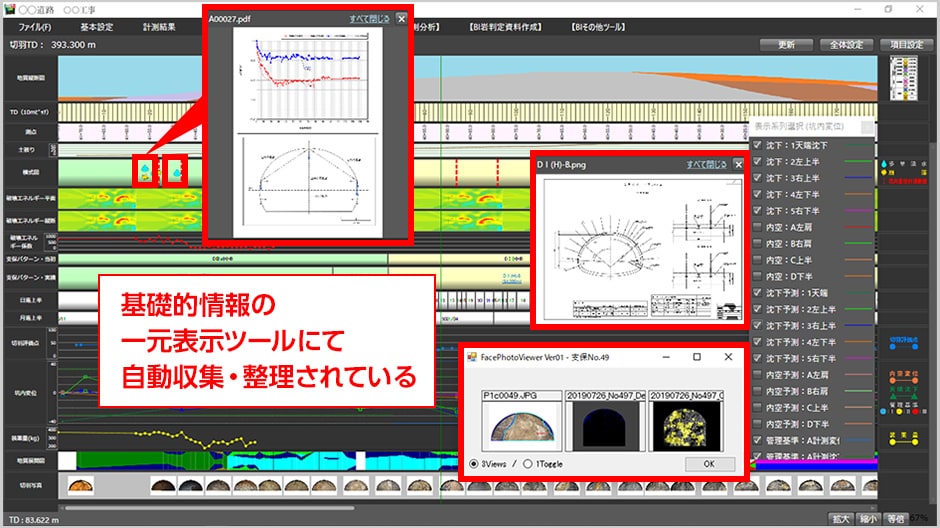Click すべて閉じる link in A00027.pdf popup
This screenshot has height=528, width=940.
[369, 19]
